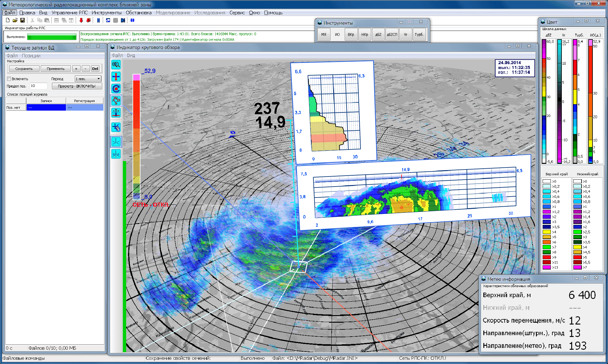Click the Save floppy disk toolbar icon

pos(22,20)
